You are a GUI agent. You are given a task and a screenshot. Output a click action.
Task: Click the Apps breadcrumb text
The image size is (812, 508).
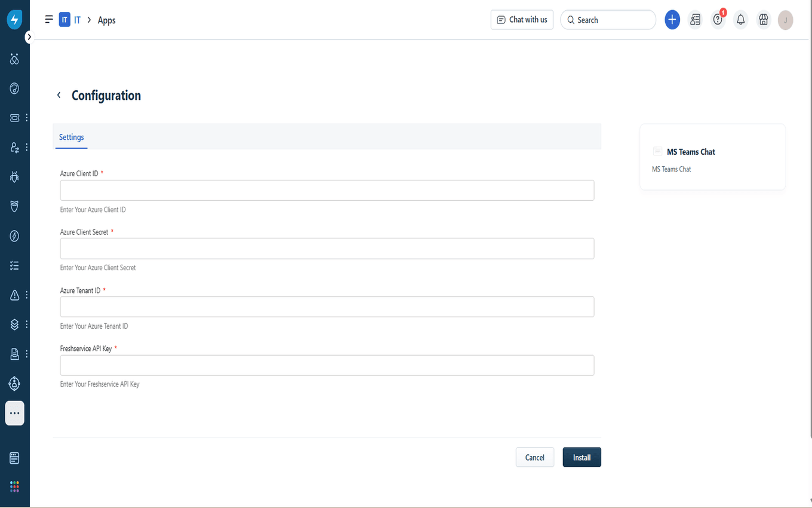click(x=107, y=20)
